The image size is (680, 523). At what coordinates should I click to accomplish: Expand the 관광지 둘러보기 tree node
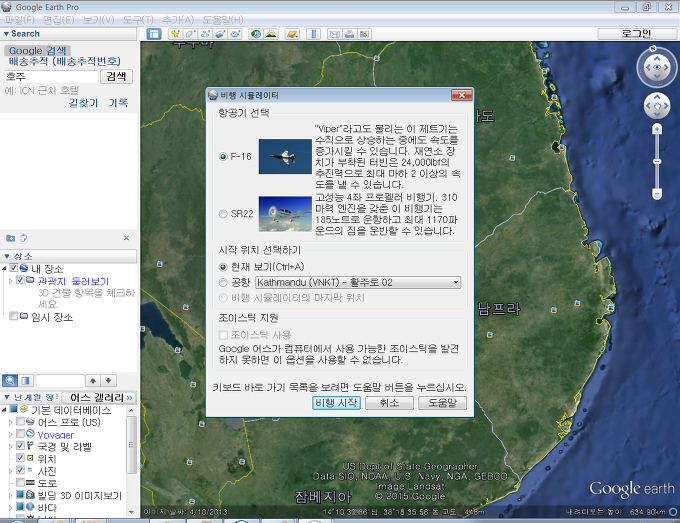[11, 281]
